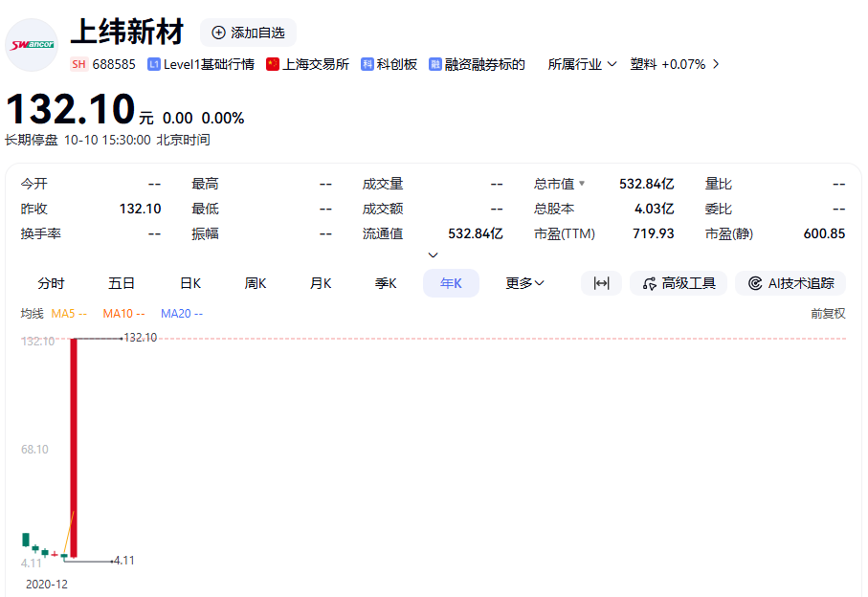Click the 市盈(静) 600.85 value
The width and height of the screenshot is (868, 597).
pos(824,233)
